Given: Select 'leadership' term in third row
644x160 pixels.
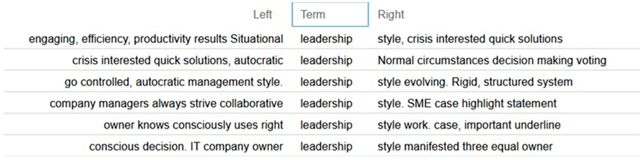Looking at the screenshot, I should click(326, 82).
